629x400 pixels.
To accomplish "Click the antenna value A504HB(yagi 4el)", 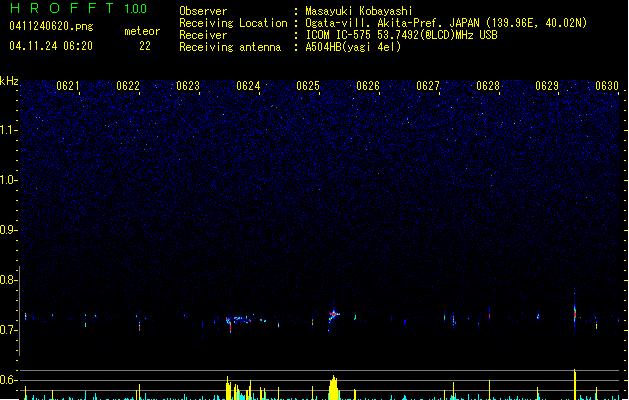I will (x=353, y=47).
